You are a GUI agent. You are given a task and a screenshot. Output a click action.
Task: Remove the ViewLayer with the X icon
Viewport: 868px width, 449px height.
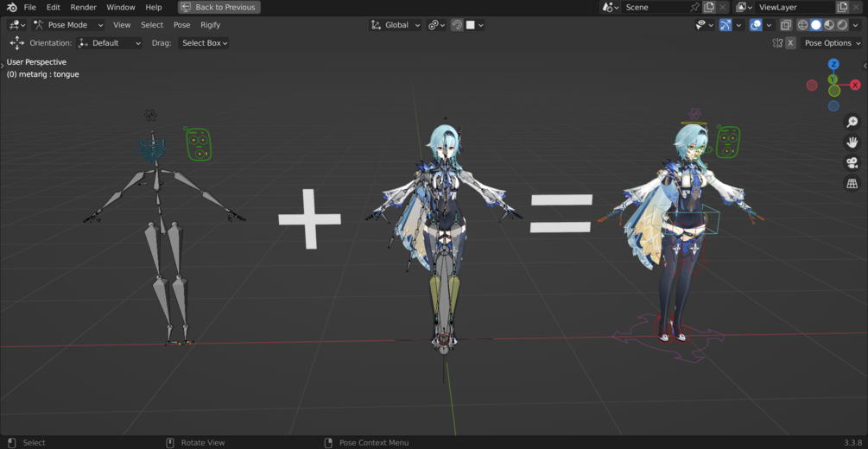click(x=856, y=7)
